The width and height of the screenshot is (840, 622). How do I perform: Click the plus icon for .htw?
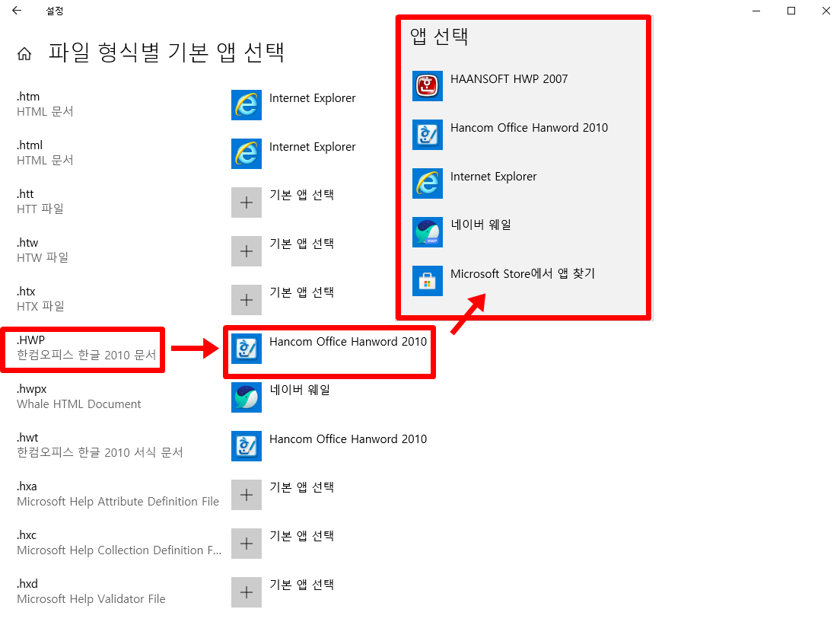(247, 251)
